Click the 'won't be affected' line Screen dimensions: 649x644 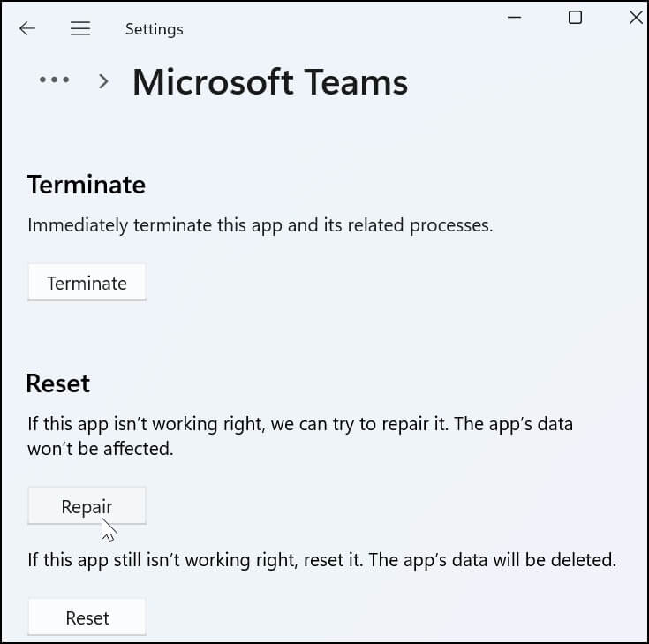[101, 449]
